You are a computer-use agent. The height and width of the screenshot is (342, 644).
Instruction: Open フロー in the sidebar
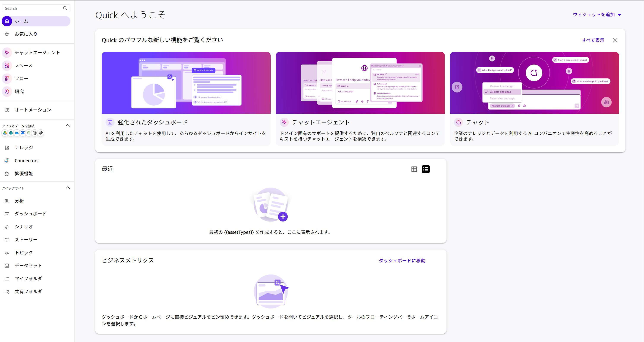click(36, 79)
